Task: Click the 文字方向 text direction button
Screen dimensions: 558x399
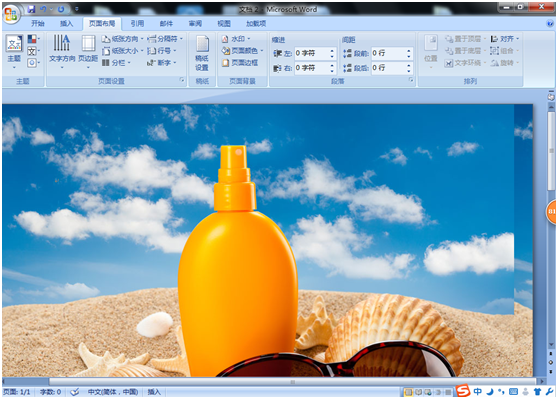Action: 62,51
